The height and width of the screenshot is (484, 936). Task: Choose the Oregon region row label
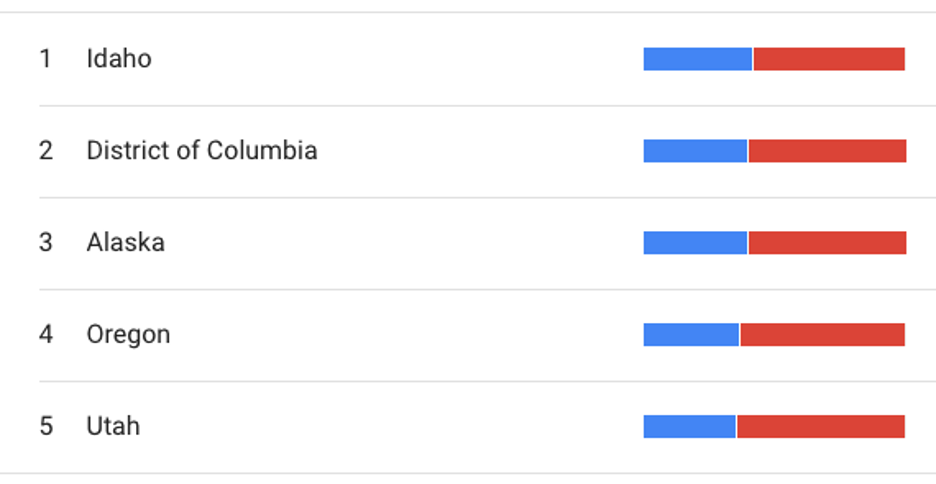[x=128, y=335]
